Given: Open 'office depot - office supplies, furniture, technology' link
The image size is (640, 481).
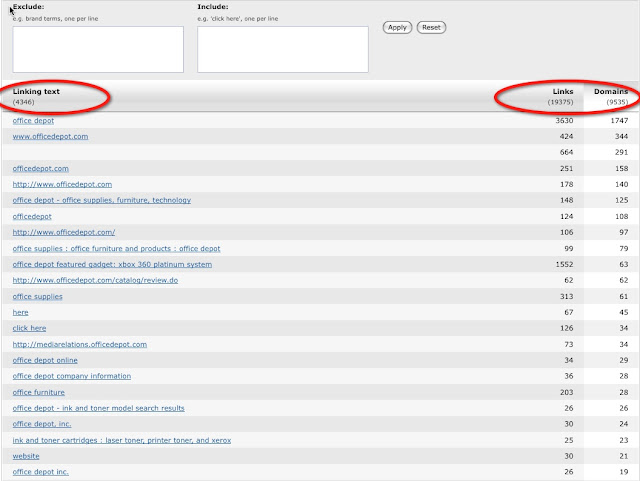Looking at the screenshot, I should click(102, 200).
